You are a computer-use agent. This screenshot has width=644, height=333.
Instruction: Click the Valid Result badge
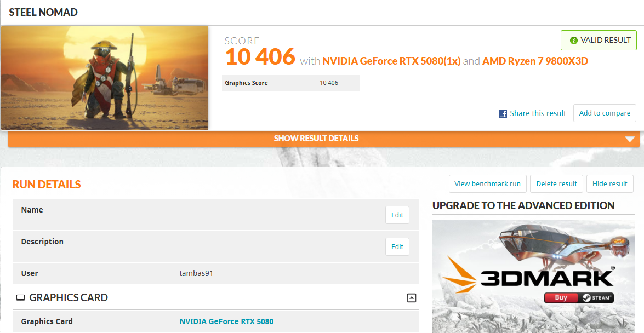click(599, 40)
